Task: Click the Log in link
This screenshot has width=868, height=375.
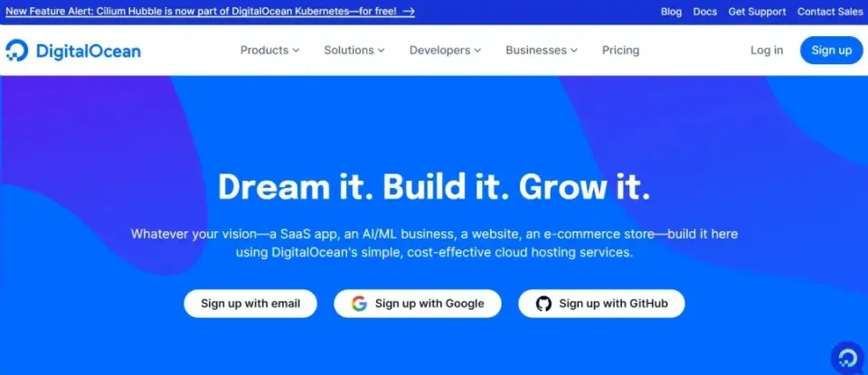Action: tap(767, 51)
